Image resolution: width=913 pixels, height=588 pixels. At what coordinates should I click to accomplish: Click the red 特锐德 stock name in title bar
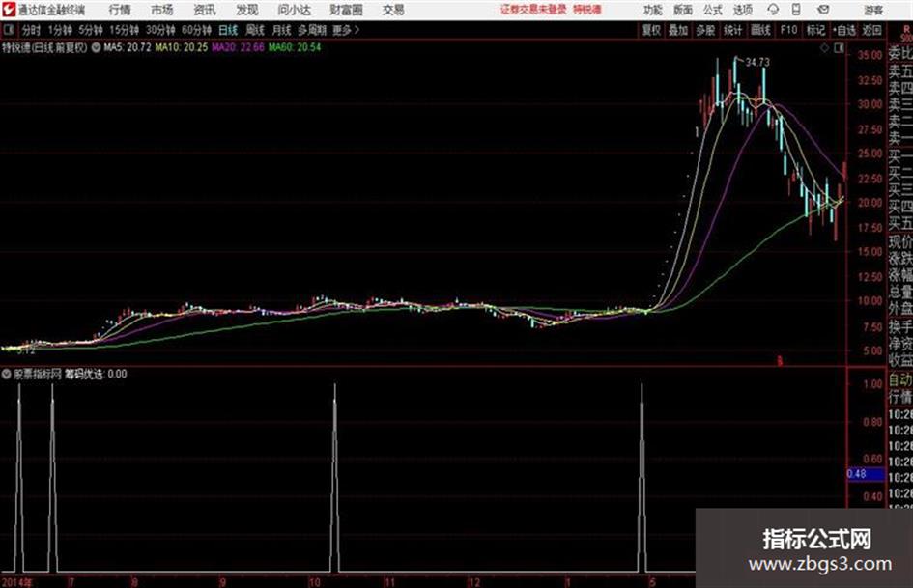[587, 10]
